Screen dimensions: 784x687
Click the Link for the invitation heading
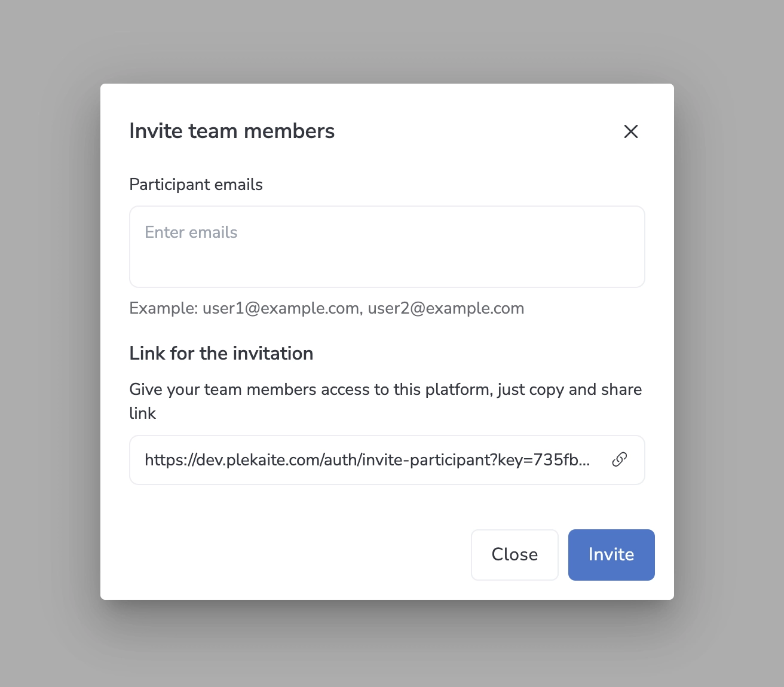[x=221, y=353]
